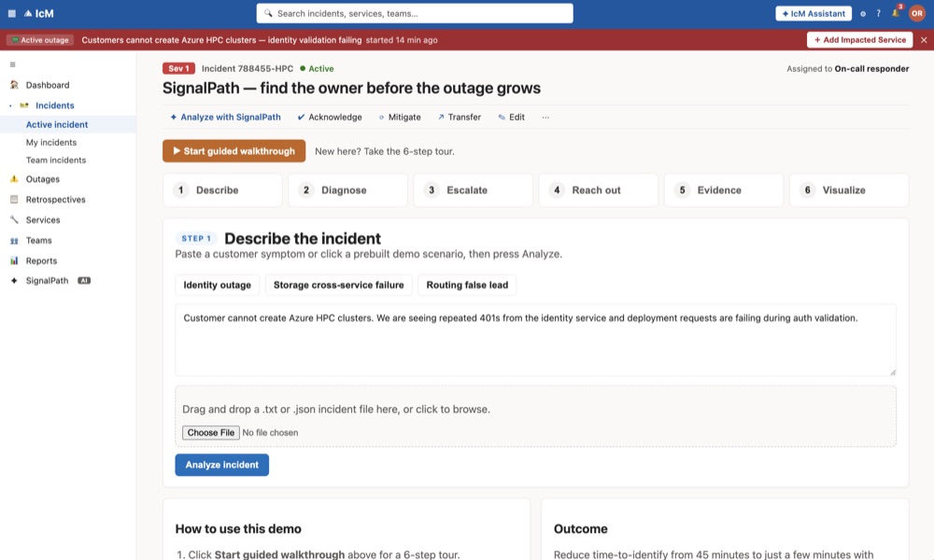Click Start guided walkthrough button
This screenshot has height=560, width=934.
click(234, 151)
